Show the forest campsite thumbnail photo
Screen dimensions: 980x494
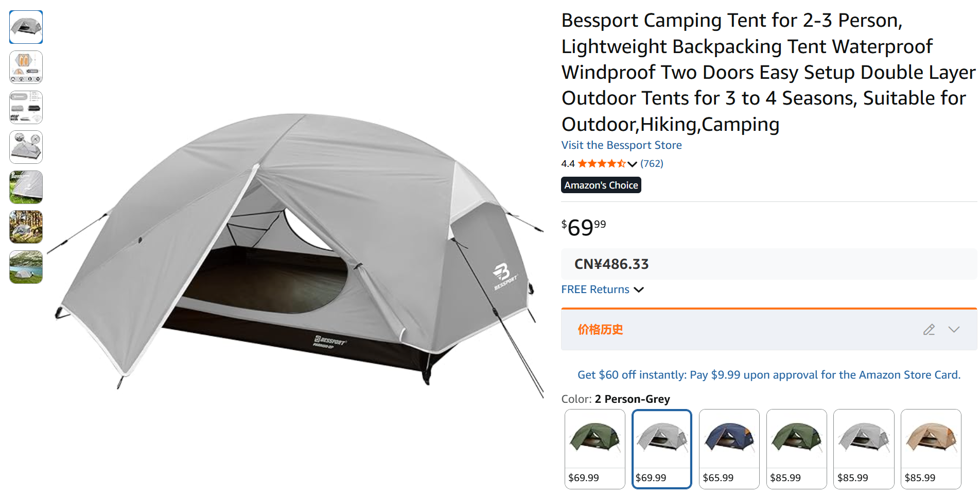click(26, 227)
